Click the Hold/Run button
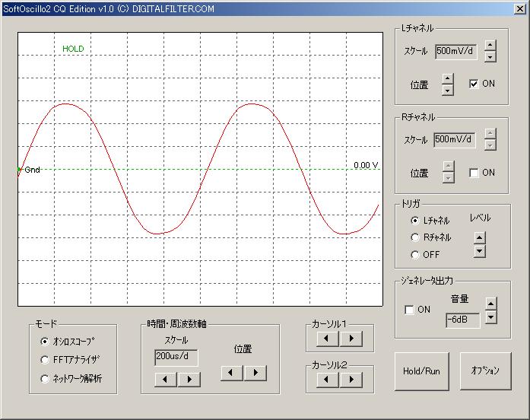This screenshot has width=530, height=420. point(421,371)
